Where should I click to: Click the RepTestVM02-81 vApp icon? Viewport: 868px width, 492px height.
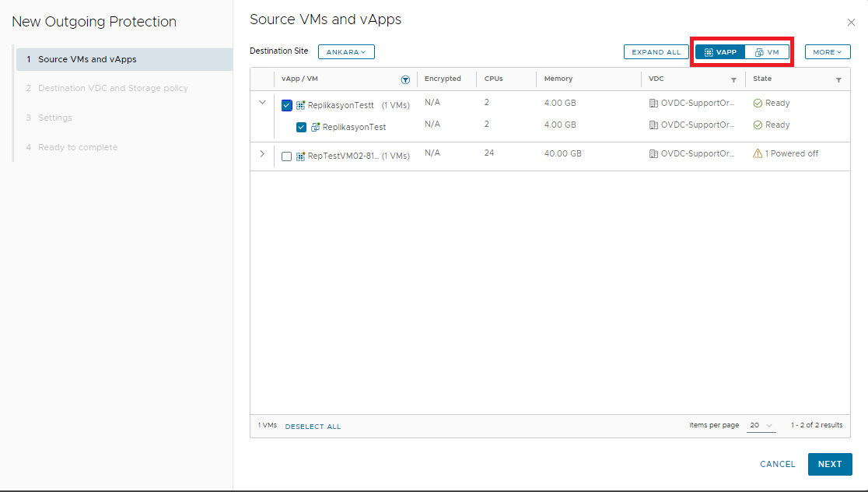[300, 156]
